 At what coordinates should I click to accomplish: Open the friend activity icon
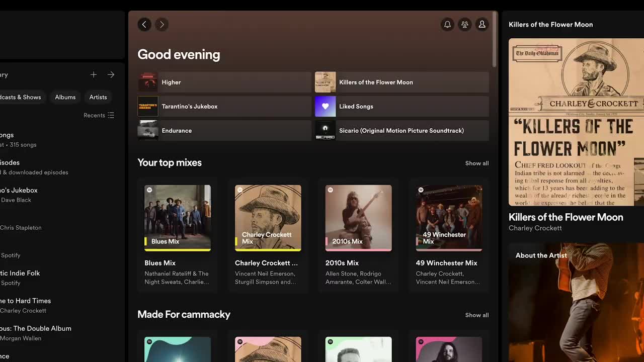click(x=465, y=25)
